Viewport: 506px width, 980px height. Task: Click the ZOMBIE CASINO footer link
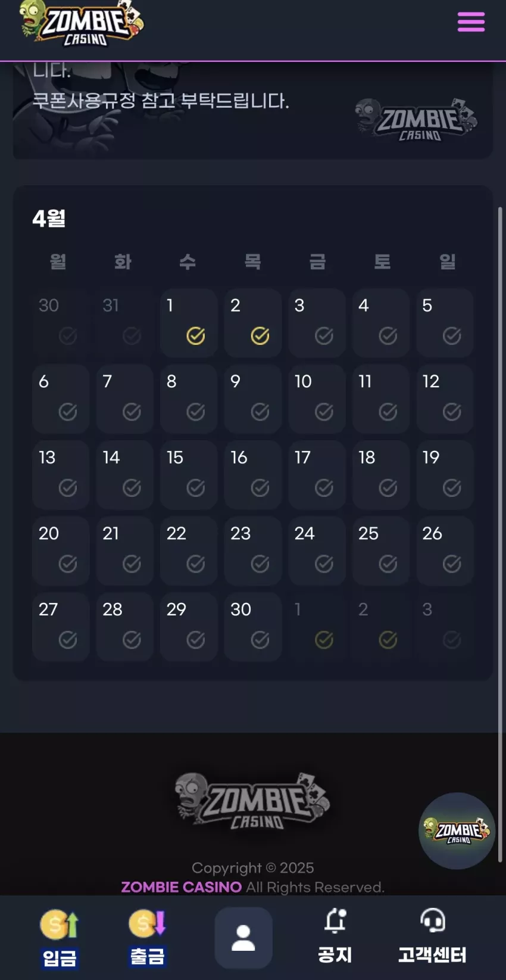(182, 887)
